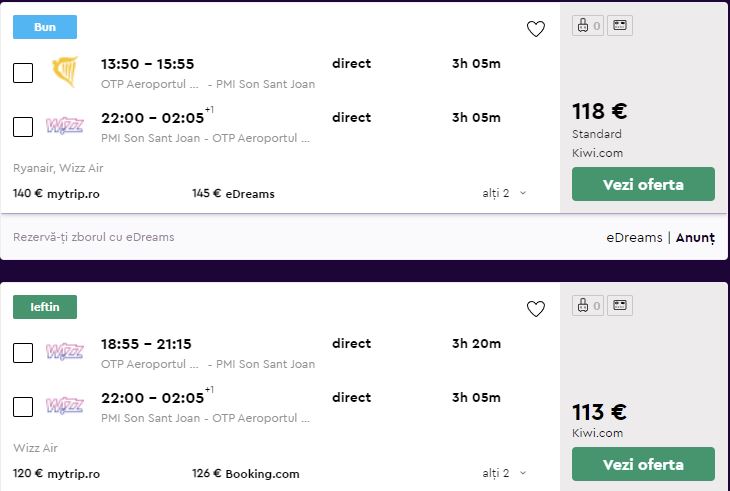The height and width of the screenshot is (491, 730).
Task: Click the card icon on the 113 € offer
Action: pos(620,306)
